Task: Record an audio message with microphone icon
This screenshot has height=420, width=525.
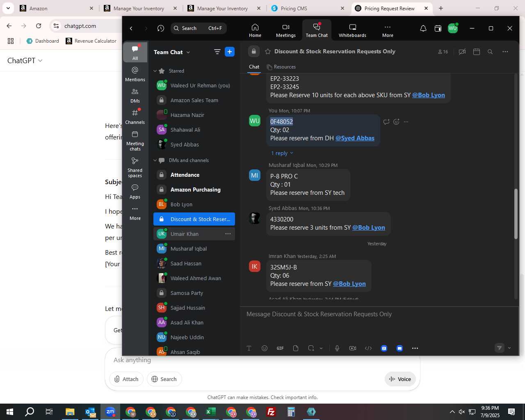Action: coord(337,348)
